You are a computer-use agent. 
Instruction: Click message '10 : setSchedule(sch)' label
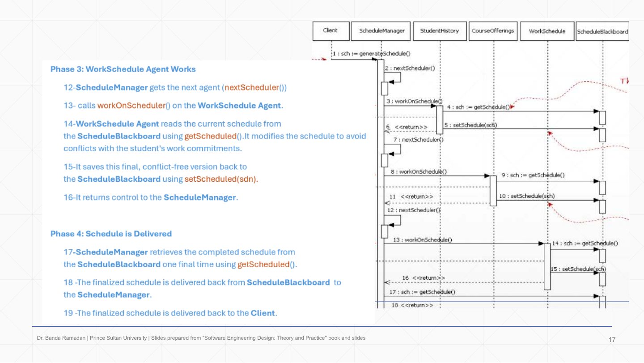527,196
